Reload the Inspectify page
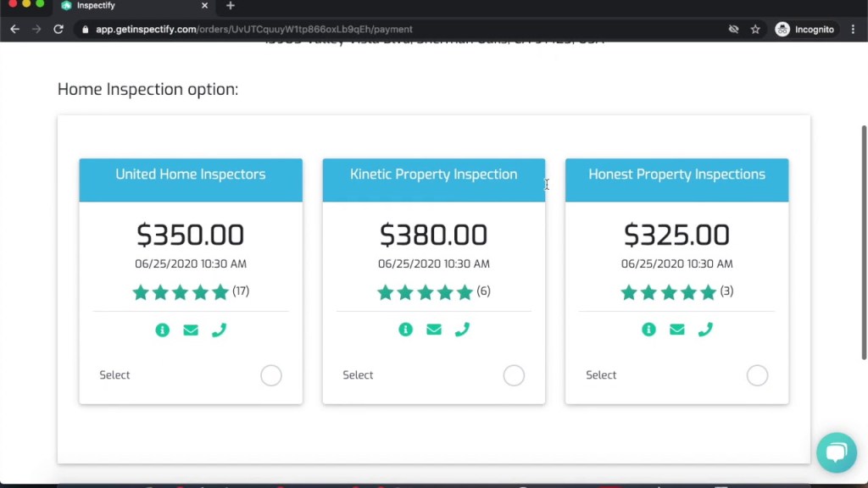Screen dimensions: 868x488 [58, 30]
